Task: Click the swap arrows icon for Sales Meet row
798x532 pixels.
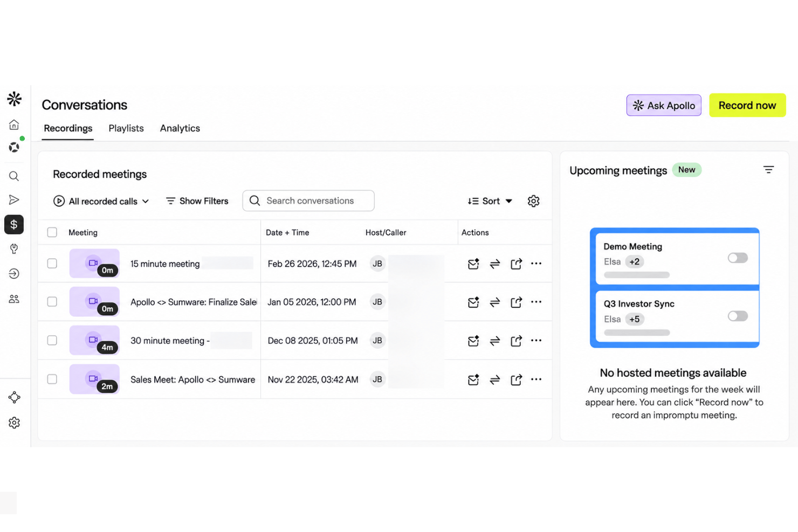Action: point(494,379)
